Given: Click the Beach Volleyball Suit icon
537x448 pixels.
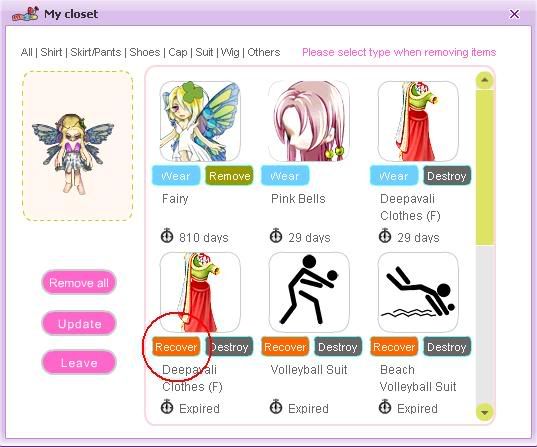Looking at the screenshot, I should (418, 292).
